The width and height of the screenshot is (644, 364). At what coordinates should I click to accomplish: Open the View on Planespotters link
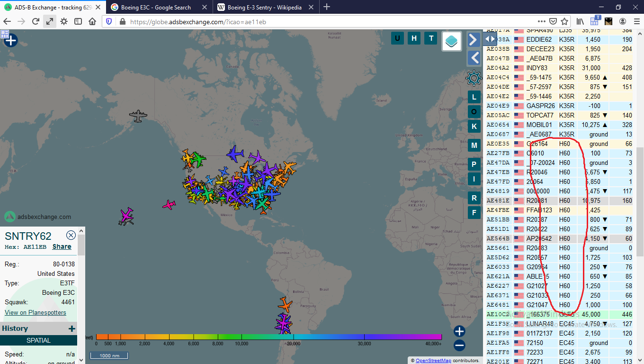tap(36, 312)
